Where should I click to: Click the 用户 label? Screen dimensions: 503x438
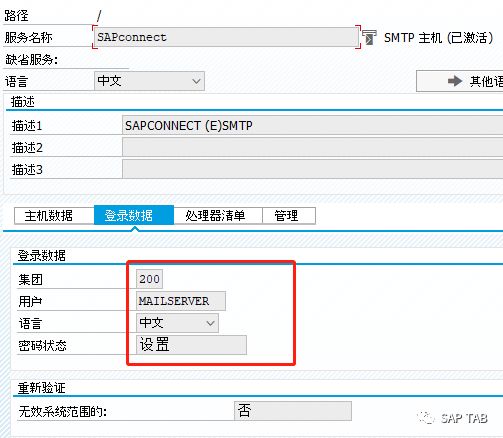(30, 301)
